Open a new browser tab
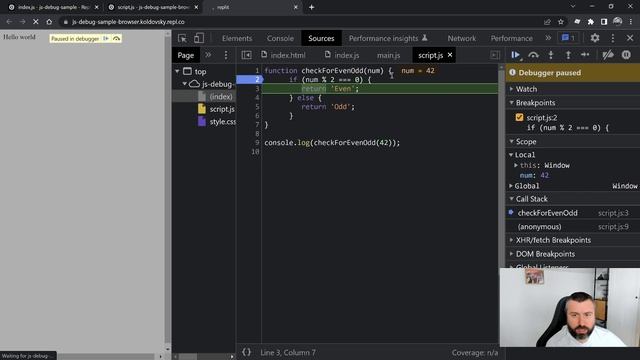This screenshot has width=640, height=360. pyautogui.click(x=311, y=7)
